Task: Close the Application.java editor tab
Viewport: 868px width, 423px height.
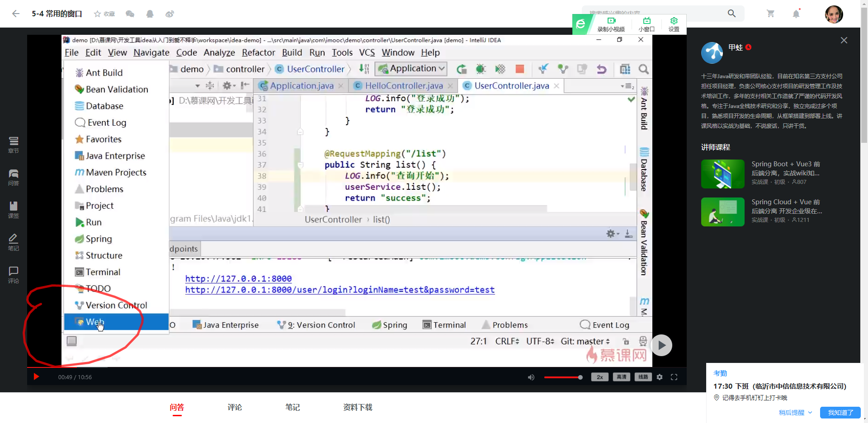Action: point(341,86)
